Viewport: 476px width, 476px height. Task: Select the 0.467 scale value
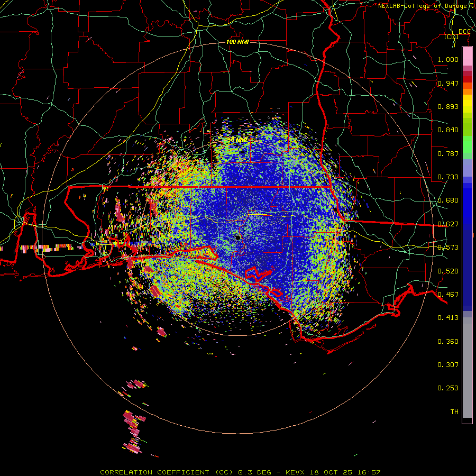448,295
